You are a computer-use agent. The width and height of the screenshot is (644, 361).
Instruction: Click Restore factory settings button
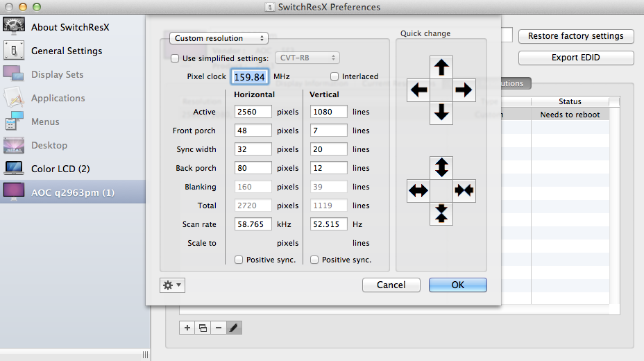point(576,36)
